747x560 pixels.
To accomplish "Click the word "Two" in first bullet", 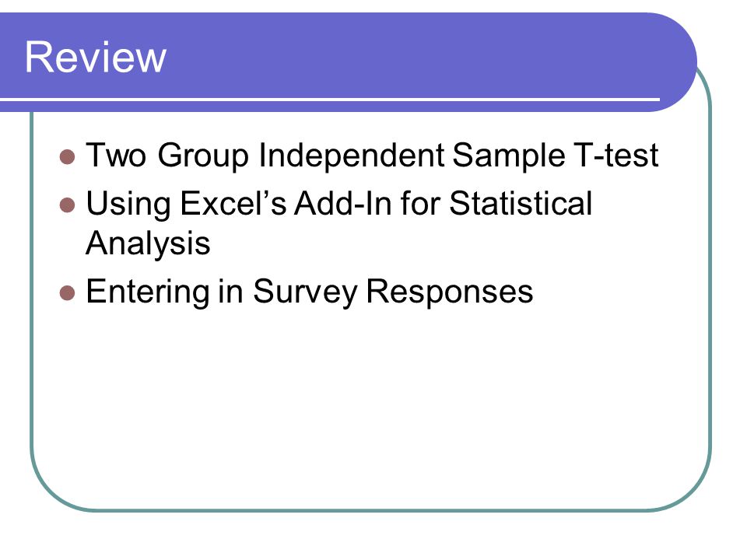I will (x=116, y=156).
